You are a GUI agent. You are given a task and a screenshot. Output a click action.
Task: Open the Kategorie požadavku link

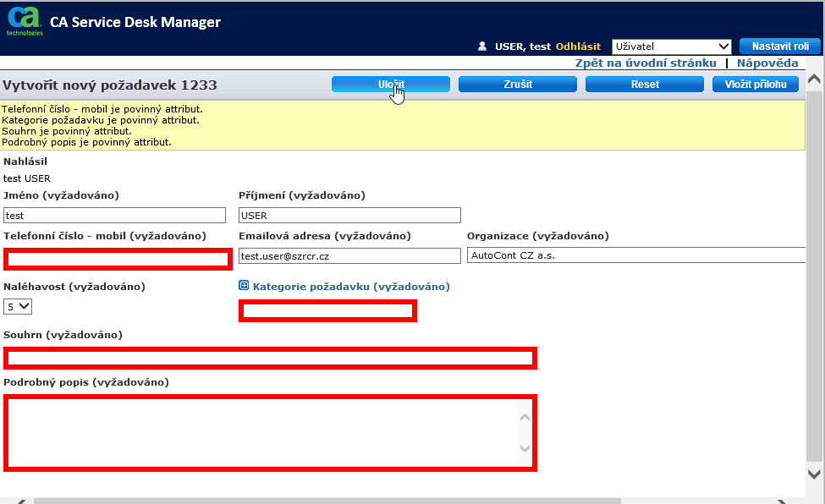tap(351, 287)
